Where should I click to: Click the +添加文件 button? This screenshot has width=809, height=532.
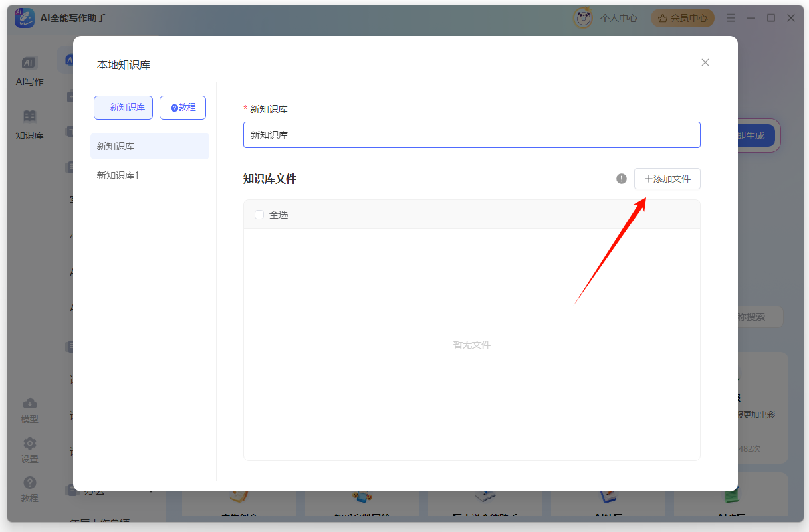[667, 179]
